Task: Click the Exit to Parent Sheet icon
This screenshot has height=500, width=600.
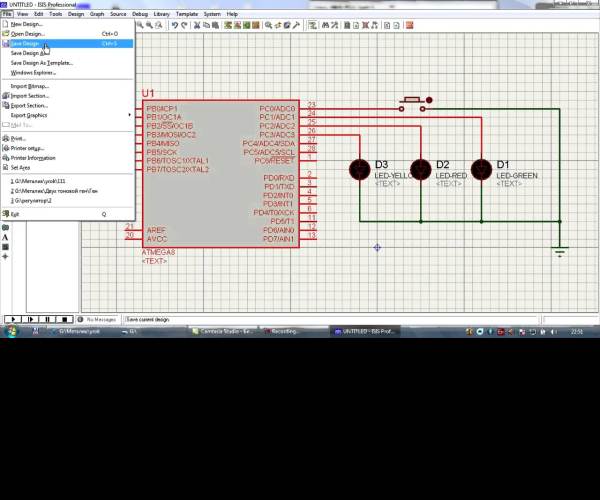Action: click(375, 25)
